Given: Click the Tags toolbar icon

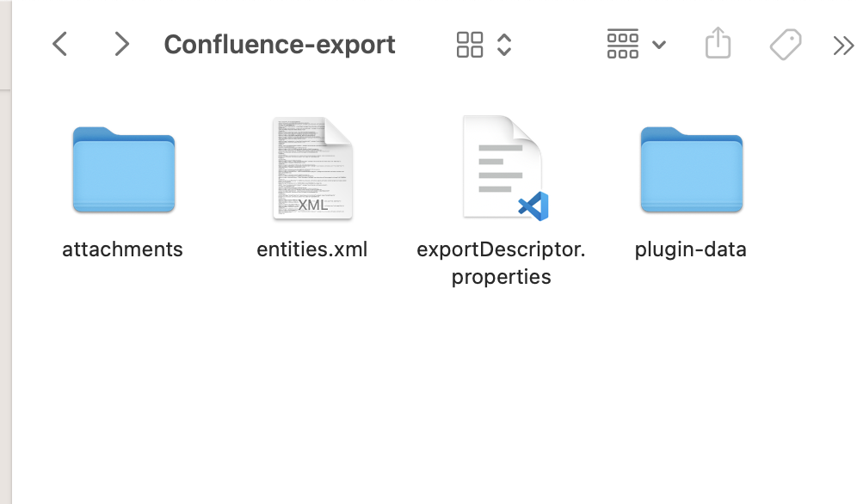Looking at the screenshot, I should [x=785, y=44].
